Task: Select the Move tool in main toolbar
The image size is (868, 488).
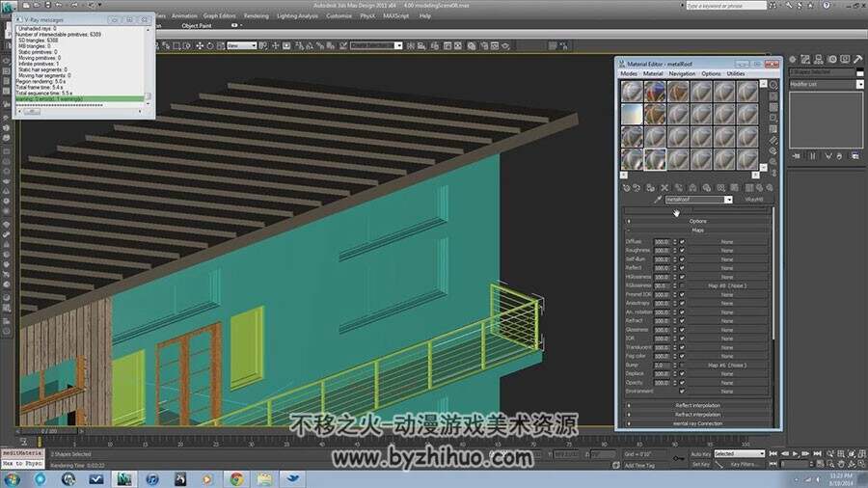Action: pyautogui.click(x=200, y=46)
